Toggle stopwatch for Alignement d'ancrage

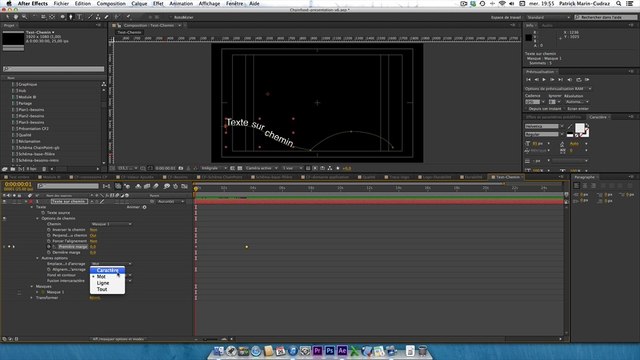pos(49,269)
